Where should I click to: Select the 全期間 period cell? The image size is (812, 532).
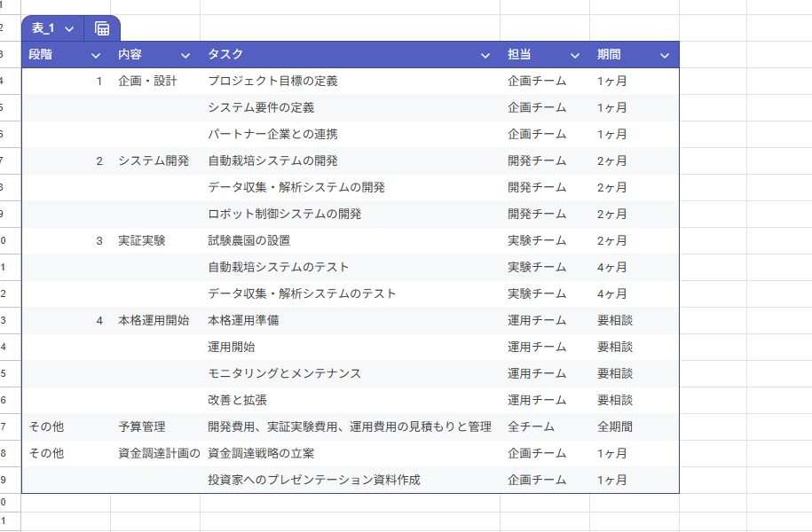click(x=615, y=427)
